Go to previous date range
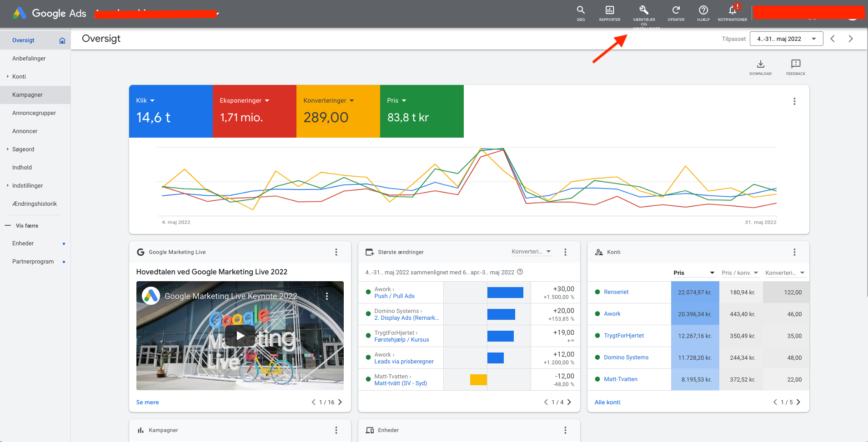 pyautogui.click(x=833, y=39)
